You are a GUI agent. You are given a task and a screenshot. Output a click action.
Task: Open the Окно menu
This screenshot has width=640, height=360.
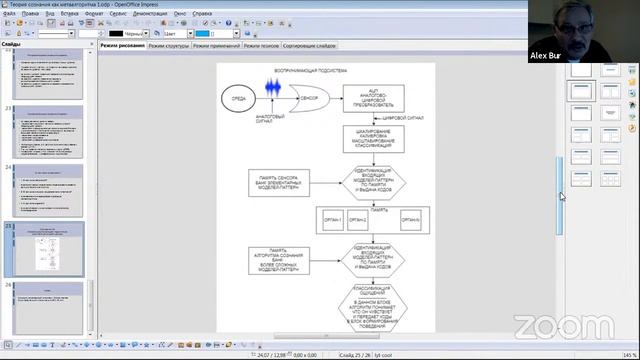(x=180, y=13)
